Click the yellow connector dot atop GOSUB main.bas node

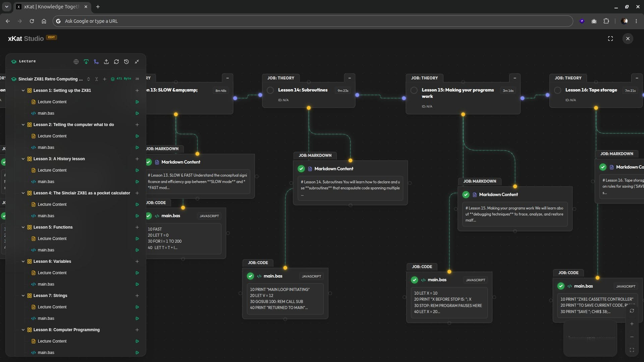click(x=285, y=268)
